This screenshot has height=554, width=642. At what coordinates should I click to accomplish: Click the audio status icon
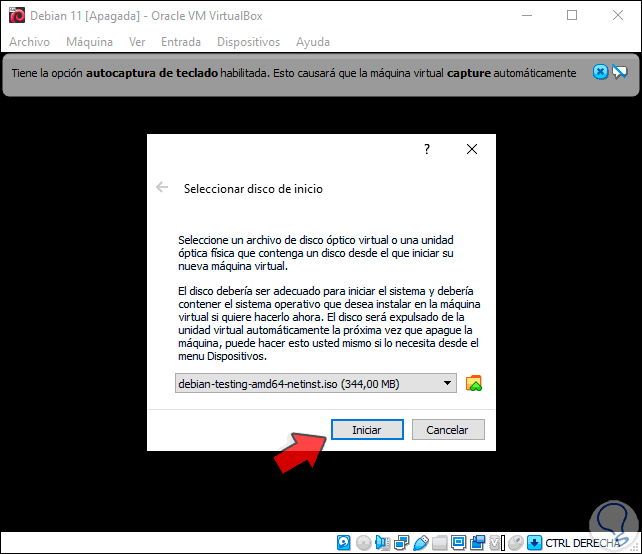(x=382, y=543)
